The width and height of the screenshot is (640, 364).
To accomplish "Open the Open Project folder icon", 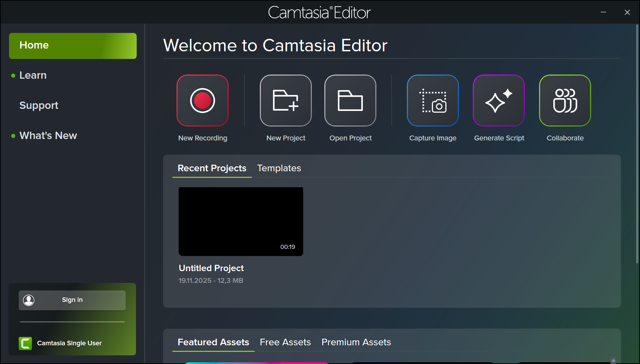I will click(x=350, y=101).
